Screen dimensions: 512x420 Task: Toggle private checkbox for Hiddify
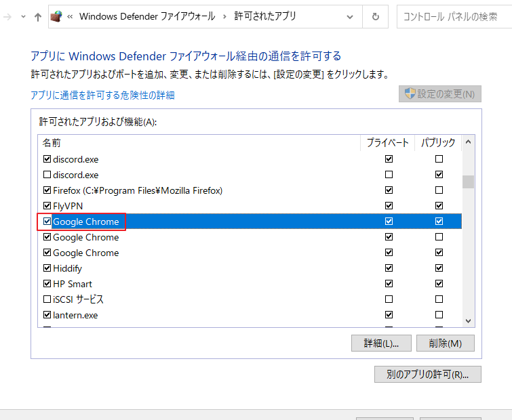pyautogui.click(x=389, y=268)
